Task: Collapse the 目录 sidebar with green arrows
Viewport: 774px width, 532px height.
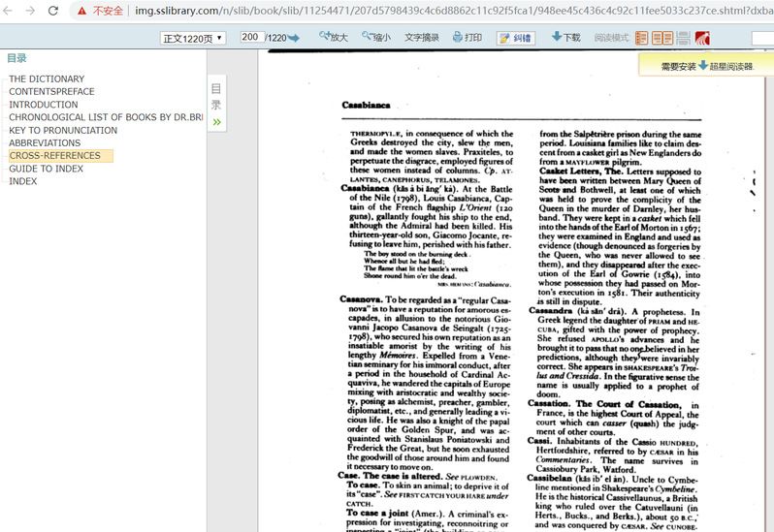Action: click(217, 122)
